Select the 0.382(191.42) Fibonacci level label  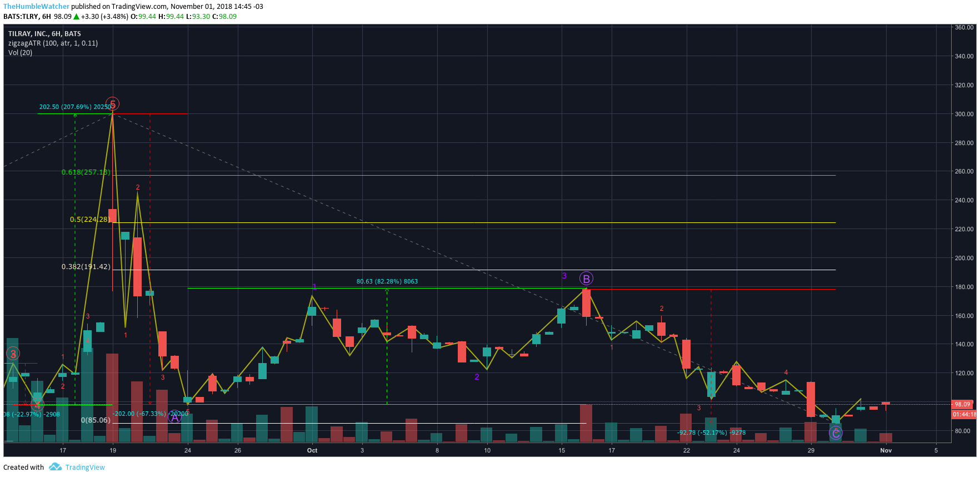coord(86,267)
